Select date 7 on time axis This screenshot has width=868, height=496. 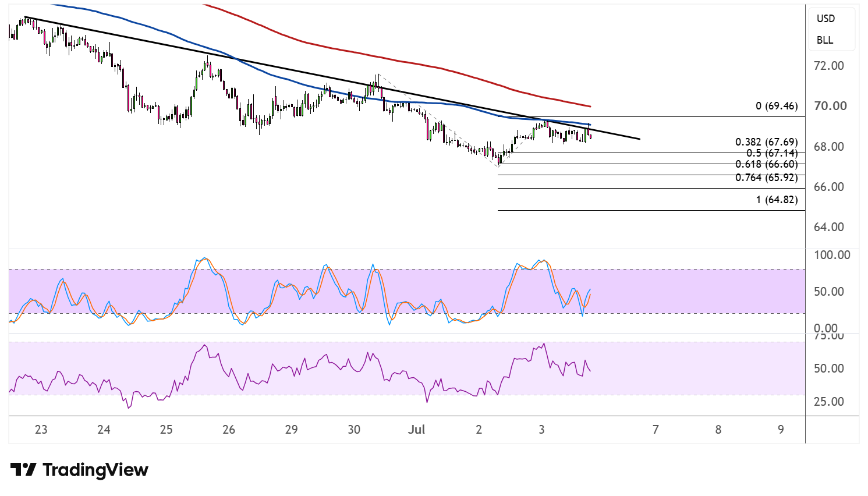point(656,430)
